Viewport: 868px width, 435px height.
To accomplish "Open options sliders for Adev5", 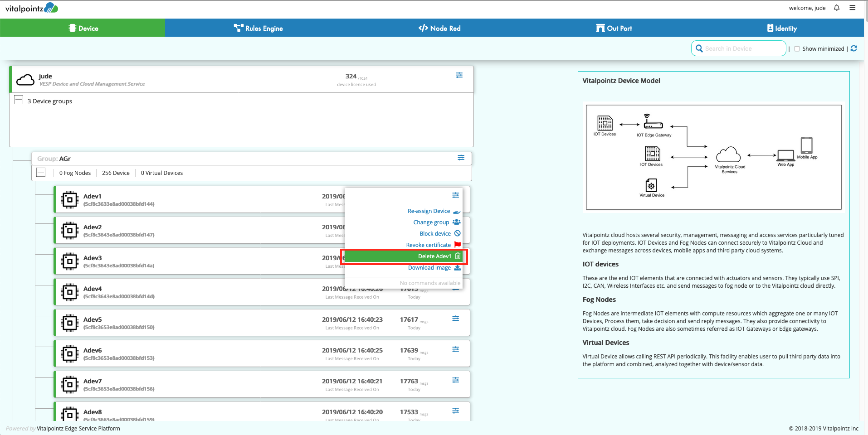I will pos(456,319).
